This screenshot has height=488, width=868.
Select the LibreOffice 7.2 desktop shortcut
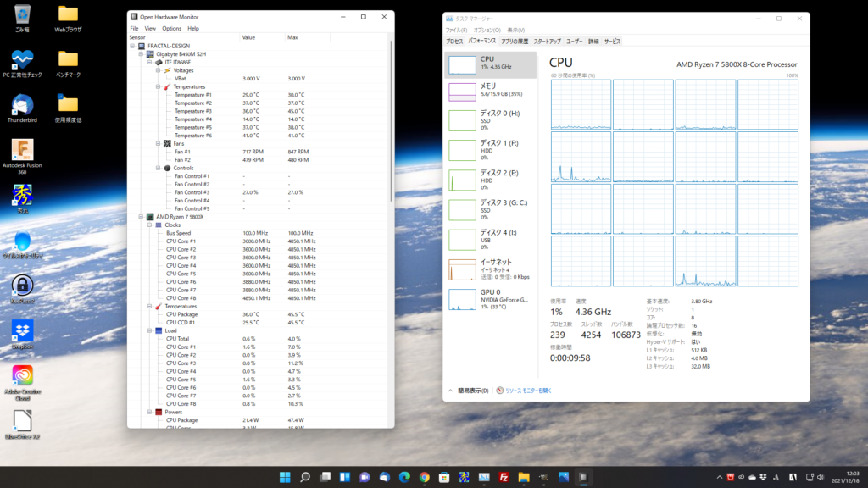pyautogui.click(x=22, y=425)
